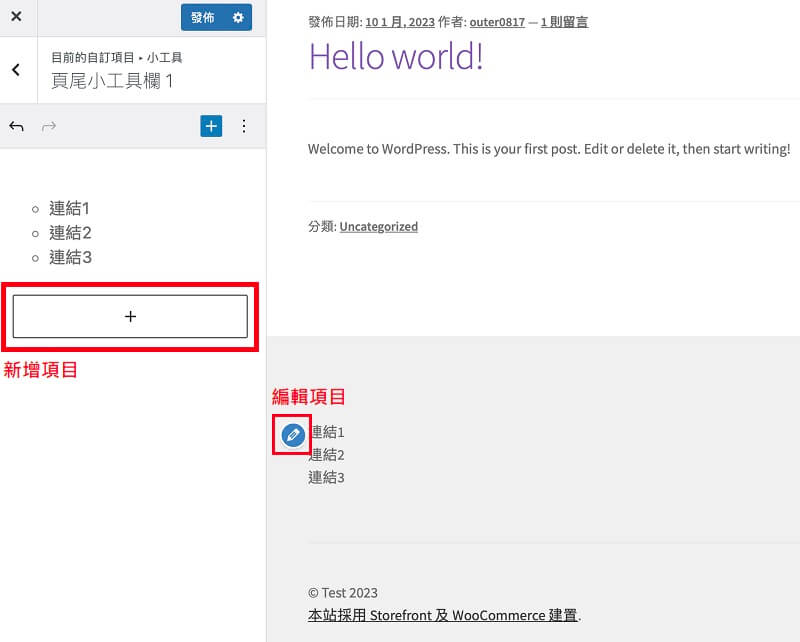Open publish settings gear icon
800x642 pixels.
pyautogui.click(x=238, y=17)
